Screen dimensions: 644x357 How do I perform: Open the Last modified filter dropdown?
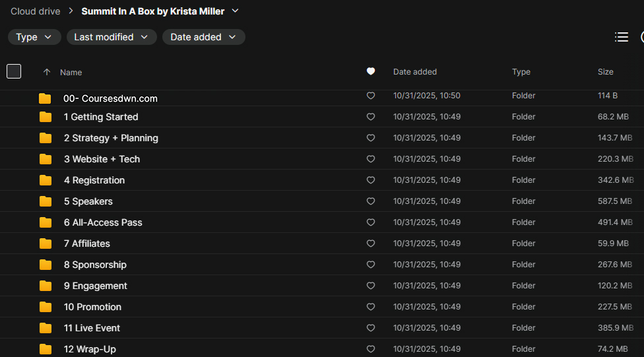112,37
